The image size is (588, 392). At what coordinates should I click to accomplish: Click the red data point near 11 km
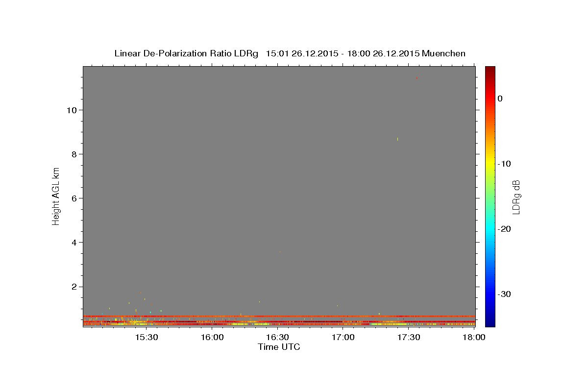click(416, 78)
